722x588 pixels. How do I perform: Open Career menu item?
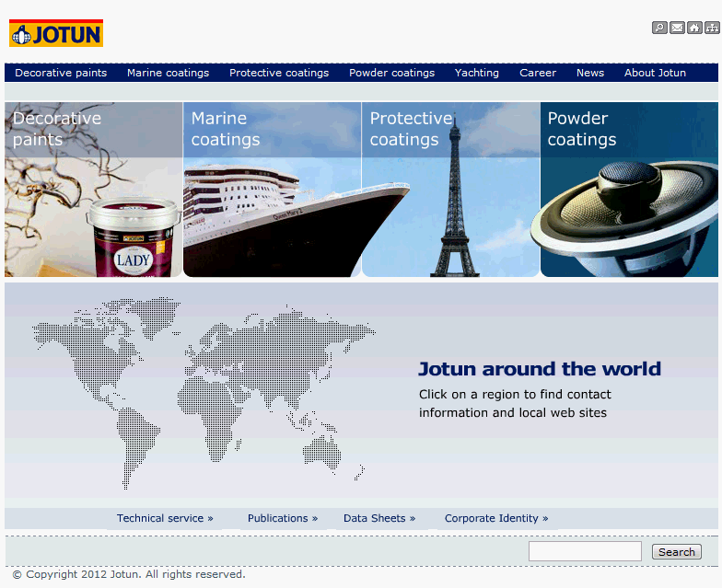pyautogui.click(x=538, y=73)
